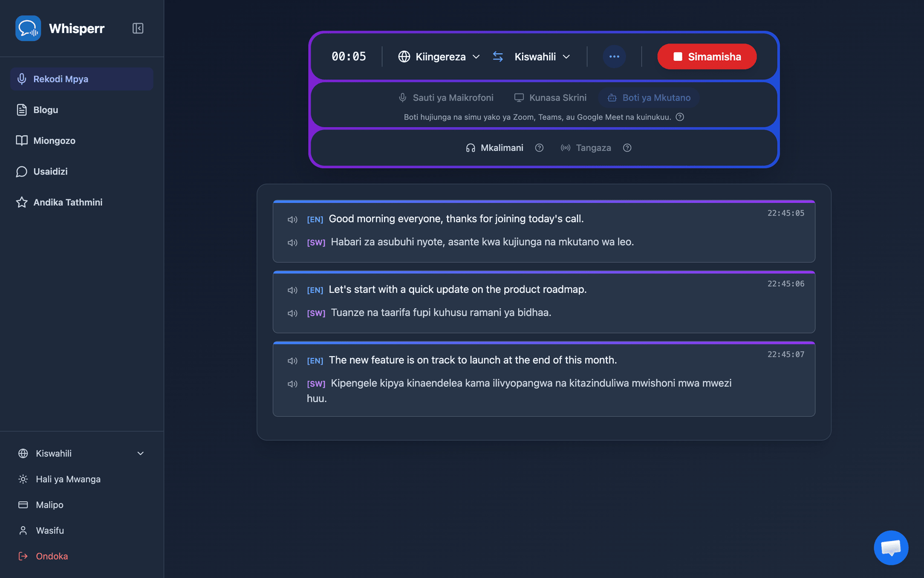Expand the Kiswahili interface language dropdown
The image size is (924, 578).
pos(81,454)
